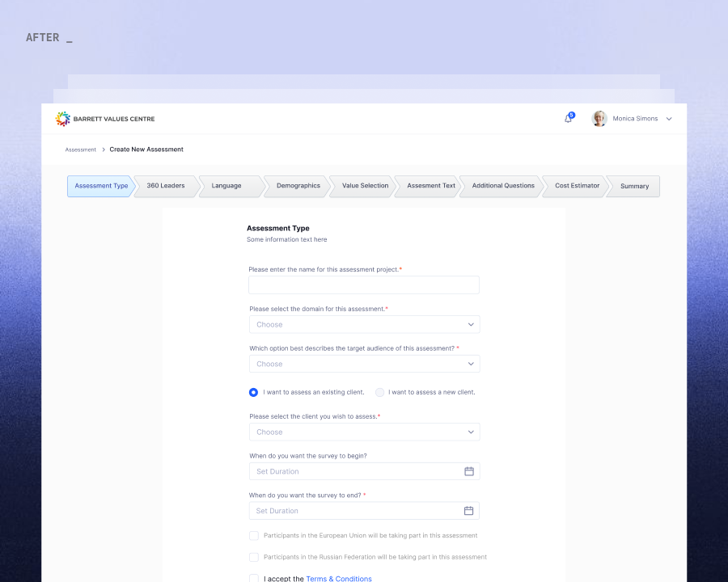Viewport: 728px width, 582px height.
Task: Go to the Cost Estimator step
Action: pos(577,186)
